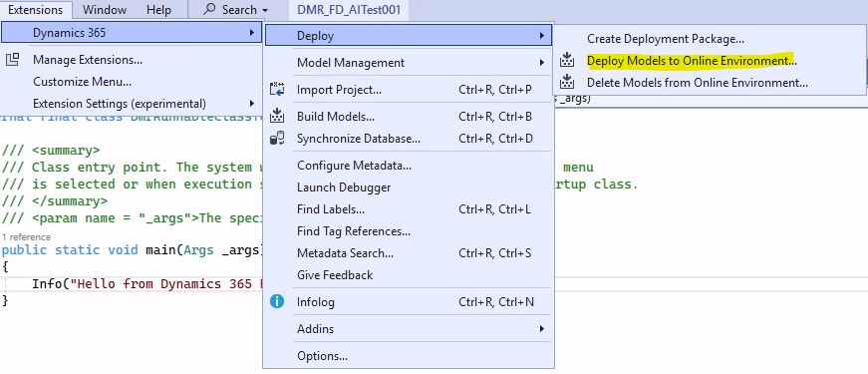
Task: Select Dynamics 365 menu entry
Action: 132,33
